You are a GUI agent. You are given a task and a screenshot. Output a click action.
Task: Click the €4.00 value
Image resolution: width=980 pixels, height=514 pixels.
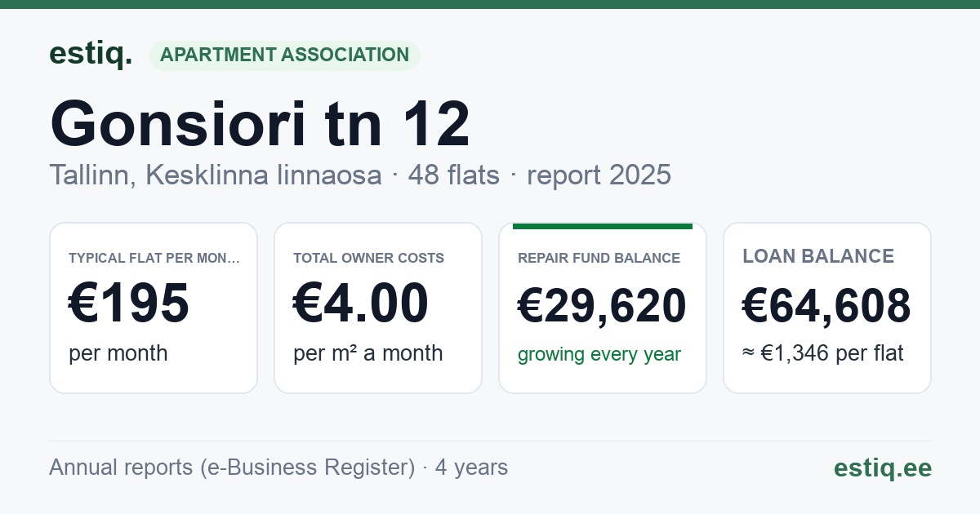pyautogui.click(x=361, y=303)
